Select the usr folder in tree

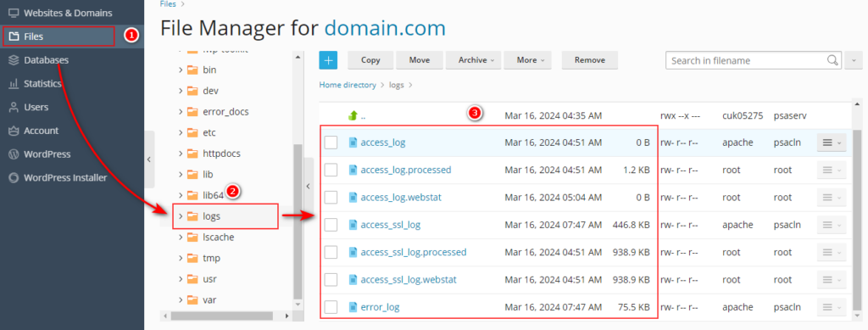click(209, 279)
